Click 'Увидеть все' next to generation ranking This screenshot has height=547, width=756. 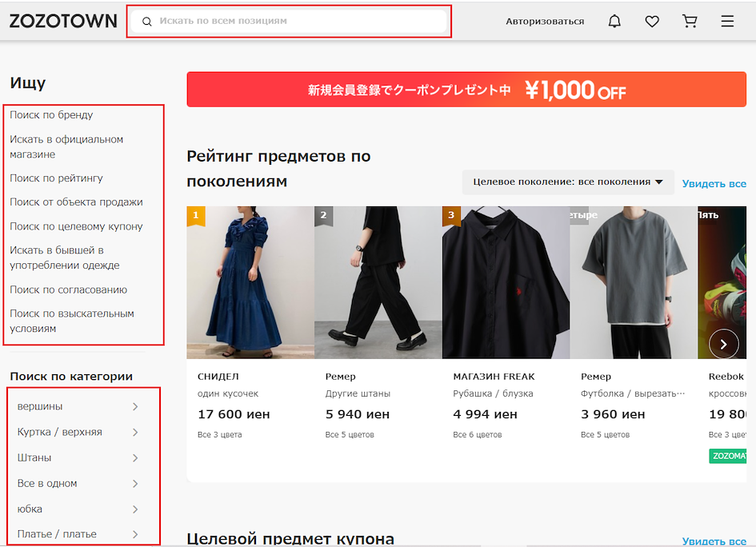714,184
